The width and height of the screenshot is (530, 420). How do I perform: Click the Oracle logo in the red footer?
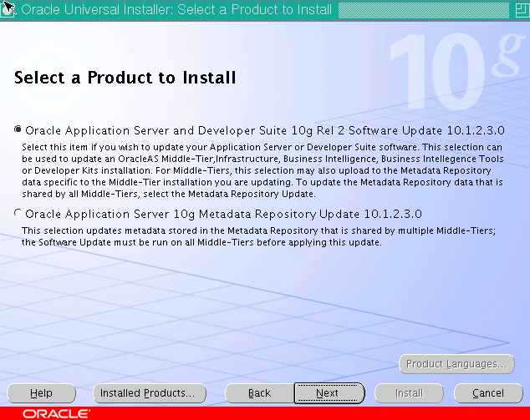point(57,414)
